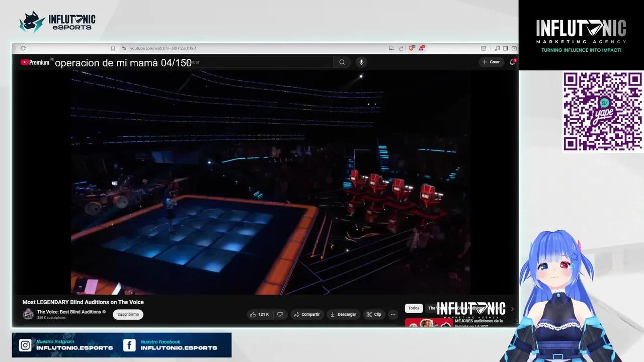Open the YouTube notifications bell
The width and height of the screenshot is (644, 362).
point(512,62)
